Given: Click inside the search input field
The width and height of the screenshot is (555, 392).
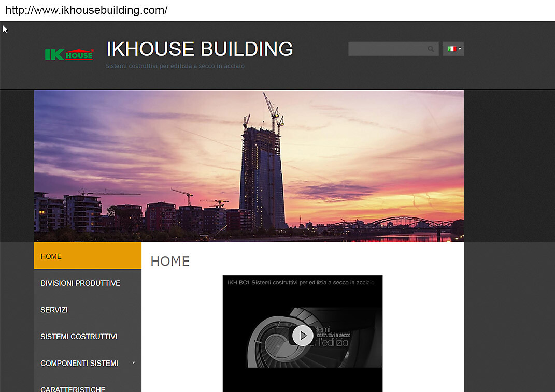Looking at the screenshot, I should [x=389, y=49].
